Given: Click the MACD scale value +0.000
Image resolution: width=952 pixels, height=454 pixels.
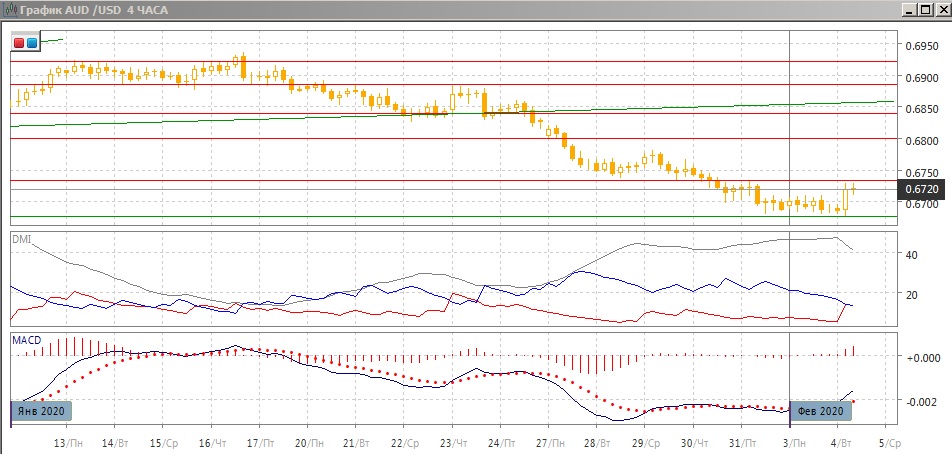Looking at the screenshot, I should [x=922, y=357].
